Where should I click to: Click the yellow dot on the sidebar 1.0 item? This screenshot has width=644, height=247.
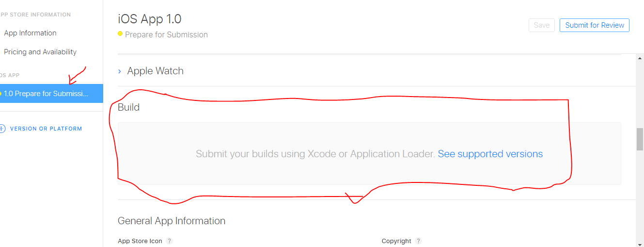pos(1,94)
